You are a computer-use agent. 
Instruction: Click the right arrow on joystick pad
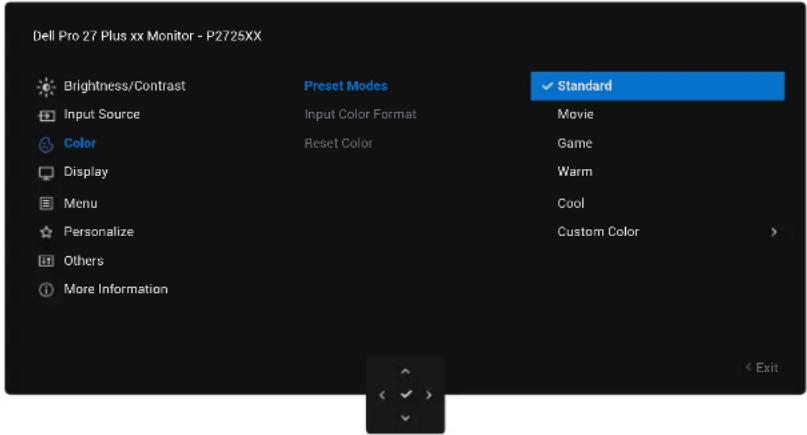tap(429, 395)
